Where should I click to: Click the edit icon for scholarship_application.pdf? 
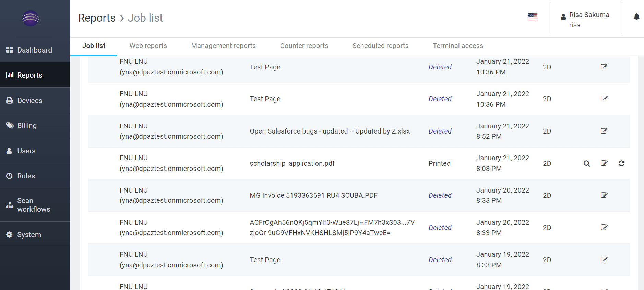pyautogui.click(x=604, y=163)
